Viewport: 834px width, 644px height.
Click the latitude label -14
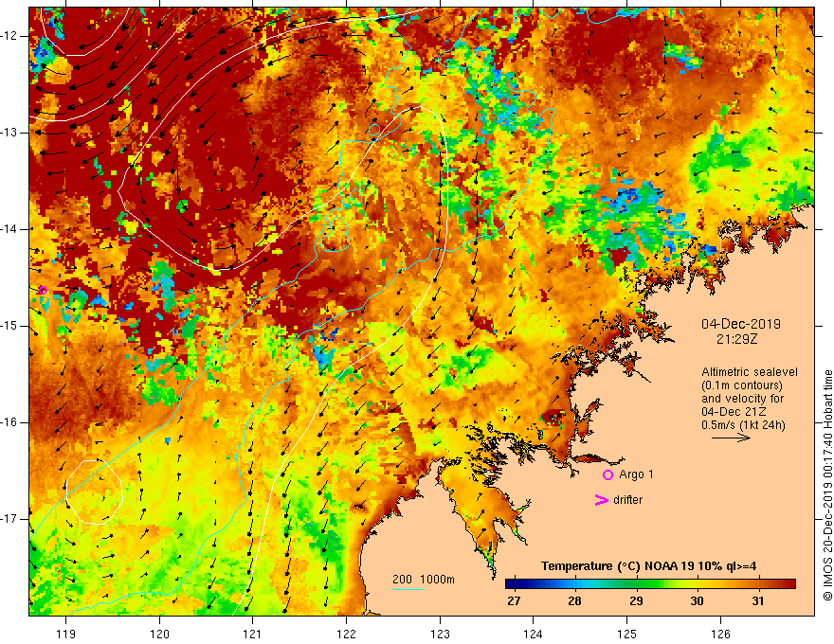click(x=9, y=229)
